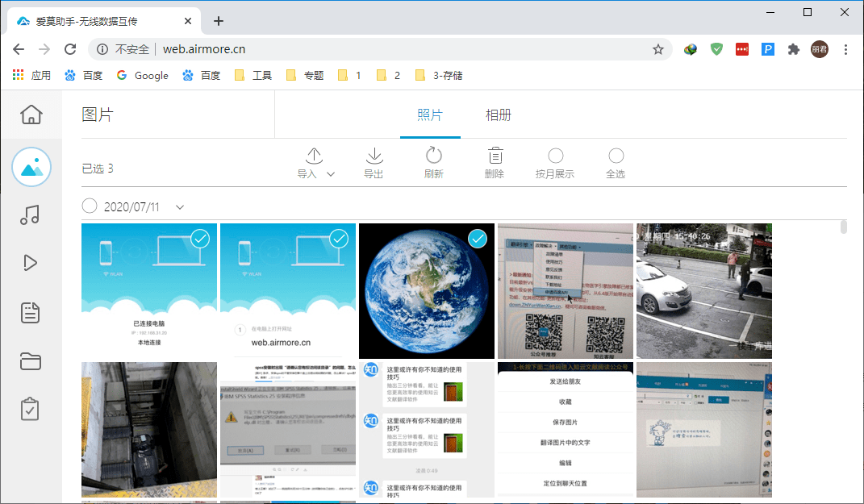This screenshot has width=864, height=504.
Task: Switch to the 照片 tab
Action: coord(430,115)
